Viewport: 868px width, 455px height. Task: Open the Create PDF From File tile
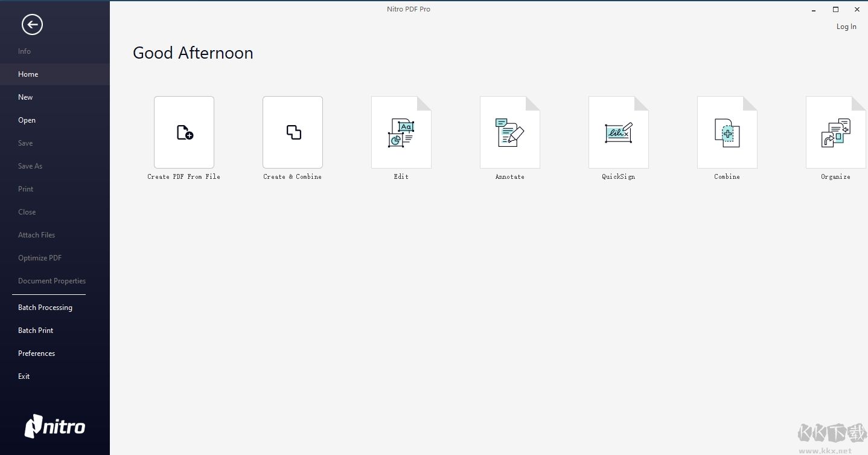click(184, 132)
